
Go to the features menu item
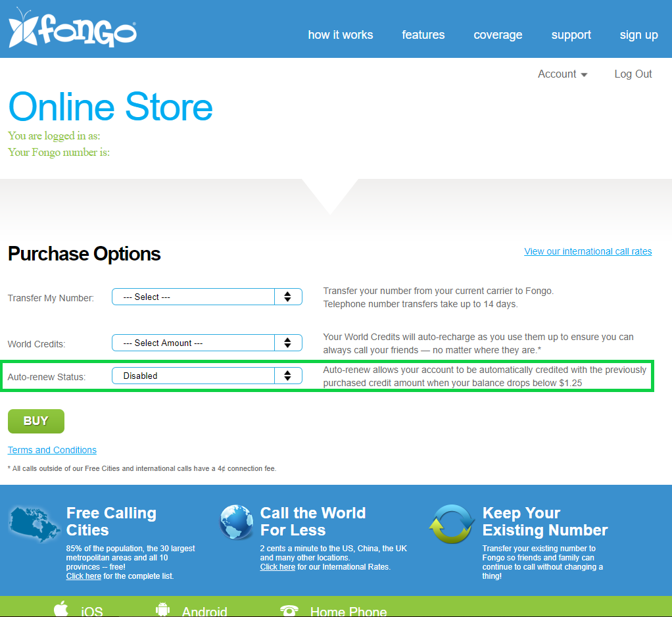click(x=423, y=35)
